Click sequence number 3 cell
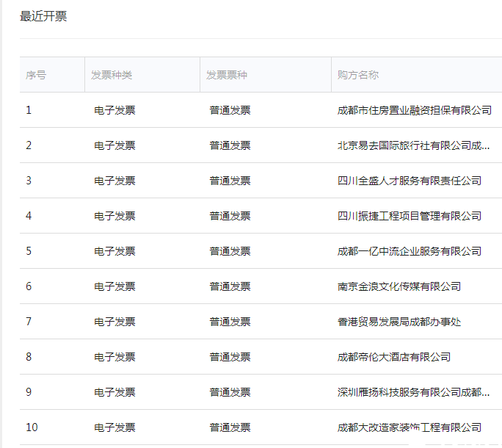This screenshot has height=448, width=502. point(29,181)
